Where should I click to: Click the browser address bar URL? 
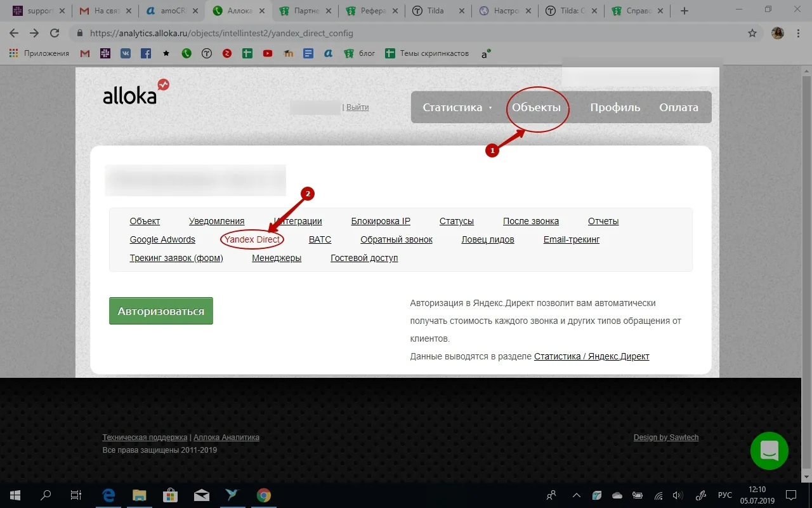click(221, 33)
